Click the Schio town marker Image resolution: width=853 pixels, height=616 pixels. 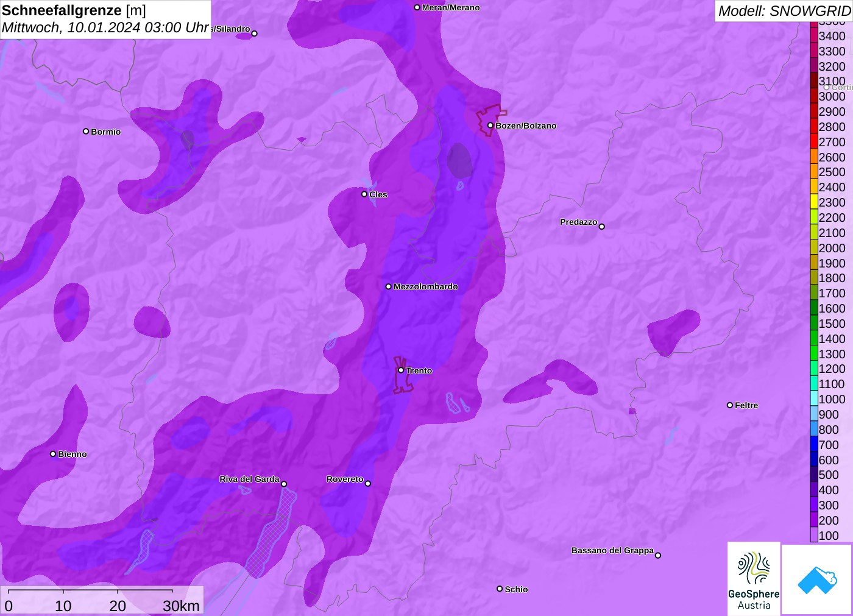point(500,589)
